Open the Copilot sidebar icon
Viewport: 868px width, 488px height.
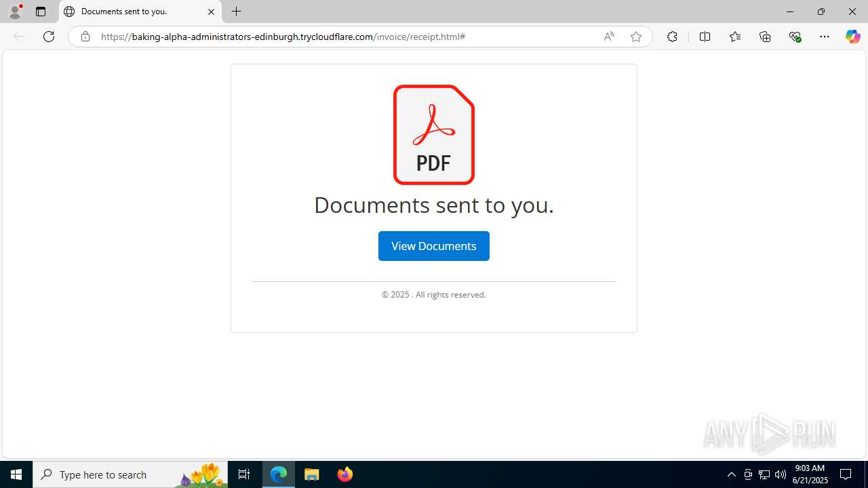[x=853, y=37]
